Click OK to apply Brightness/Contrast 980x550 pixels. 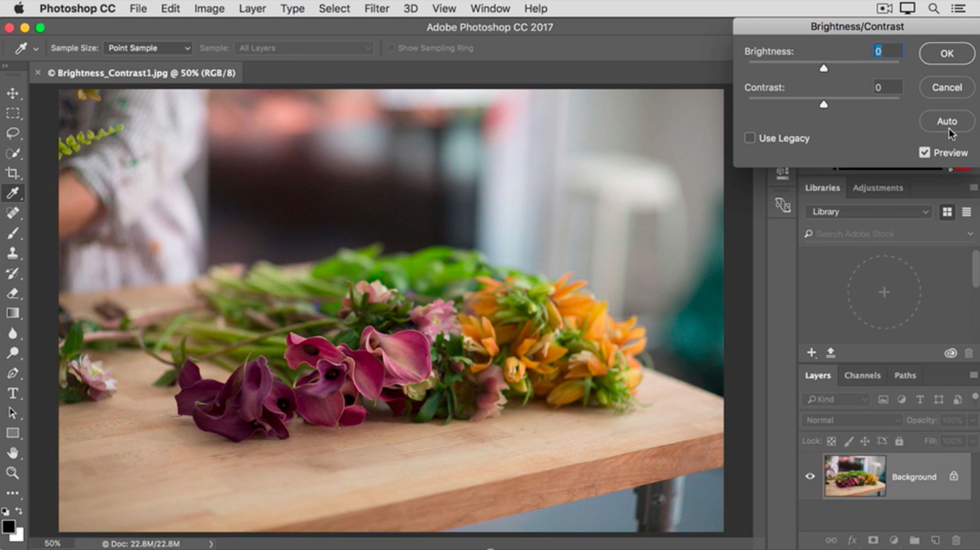coord(946,53)
